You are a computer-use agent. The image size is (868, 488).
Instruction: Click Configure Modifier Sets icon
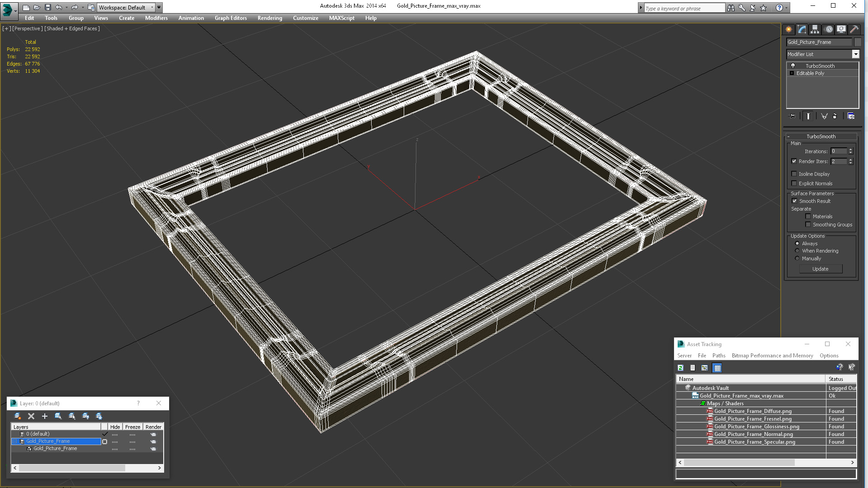pyautogui.click(x=851, y=116)
